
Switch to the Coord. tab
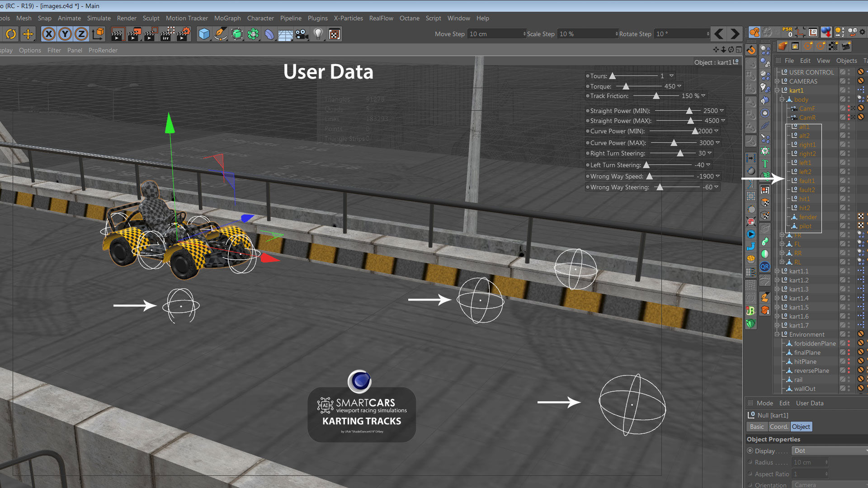(x=778, y=427)
